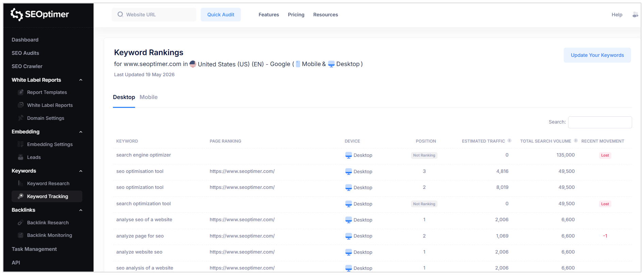
Task: Click desktop icon in search optimization tool row
Action: 348,204
